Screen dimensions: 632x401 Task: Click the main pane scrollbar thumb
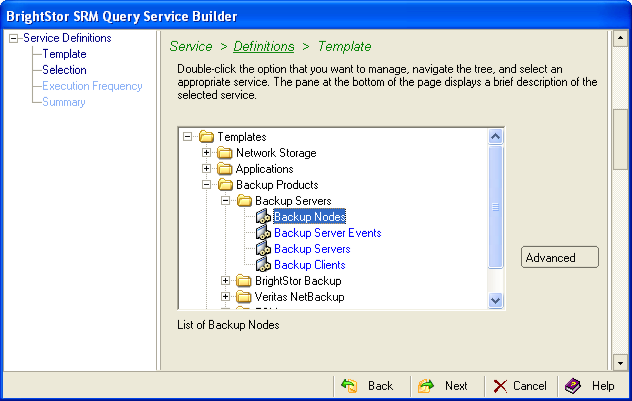point(620,139)
